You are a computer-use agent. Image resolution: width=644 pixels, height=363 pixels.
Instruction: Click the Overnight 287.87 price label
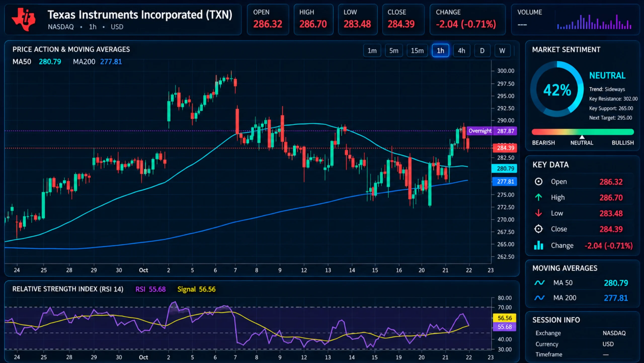(x=492, y=131)
